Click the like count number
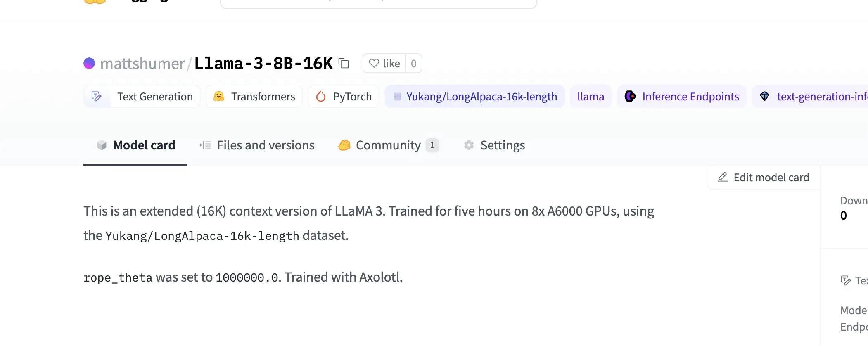 point(413,63)
